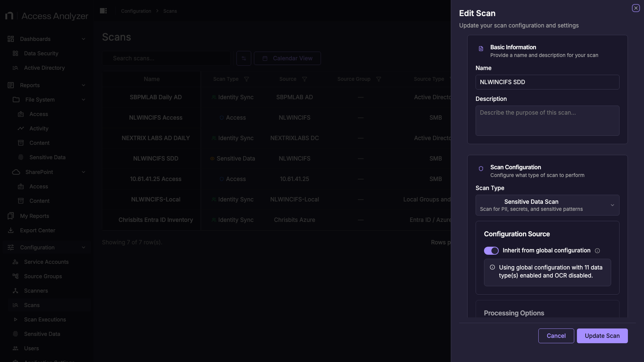The width and height of the screenshot is (644, 362).
Task: Click the filter settings icon next to search
Action: [x=244, y=58]
